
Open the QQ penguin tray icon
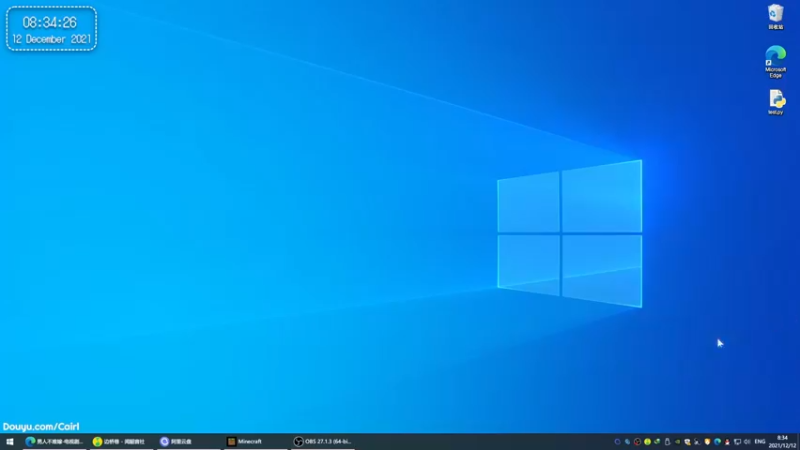coord(727,442)
